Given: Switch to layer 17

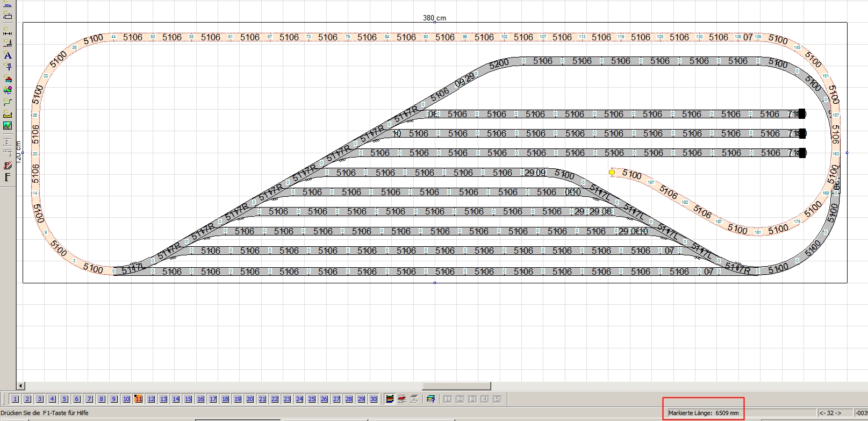Looking at the screenshot, I should pos(213,399).
